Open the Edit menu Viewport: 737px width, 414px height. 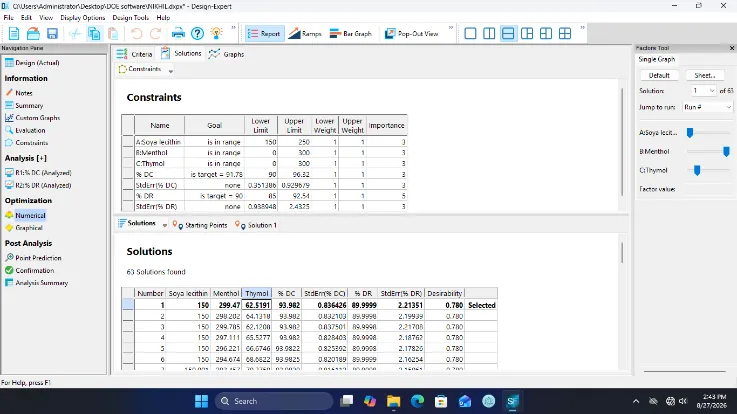click(x=26, y=17)
